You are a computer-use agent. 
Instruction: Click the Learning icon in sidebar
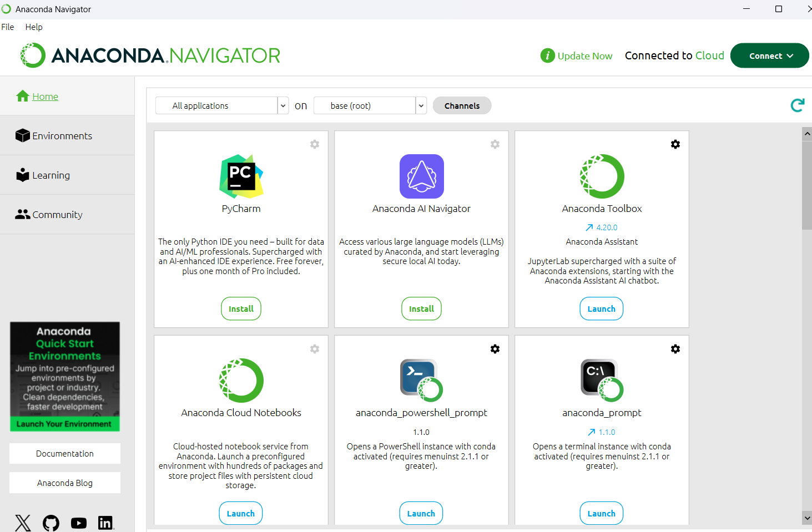[23, 175]
